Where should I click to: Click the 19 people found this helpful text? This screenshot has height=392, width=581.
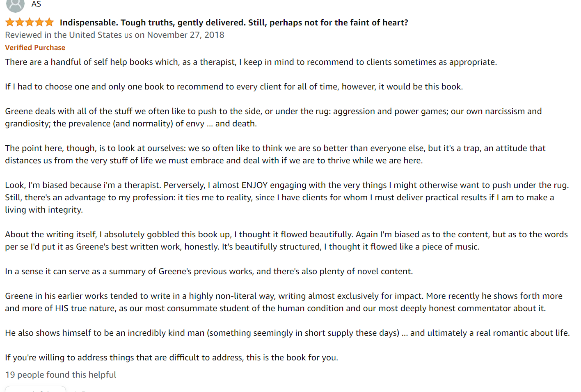(x=61, y=375)
